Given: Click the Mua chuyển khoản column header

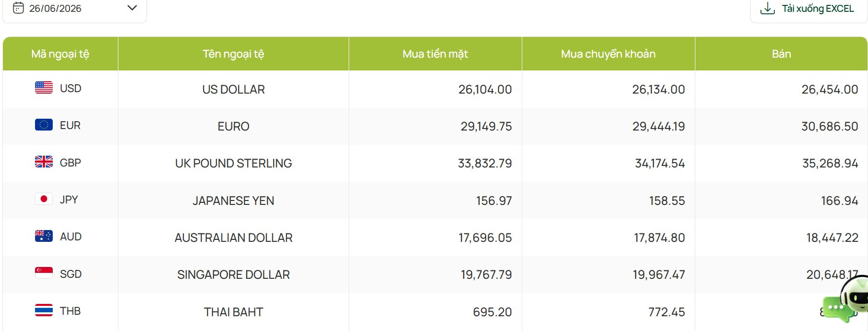Looking at the screenshot, I should pyautogui.click(x=609, y=54).
